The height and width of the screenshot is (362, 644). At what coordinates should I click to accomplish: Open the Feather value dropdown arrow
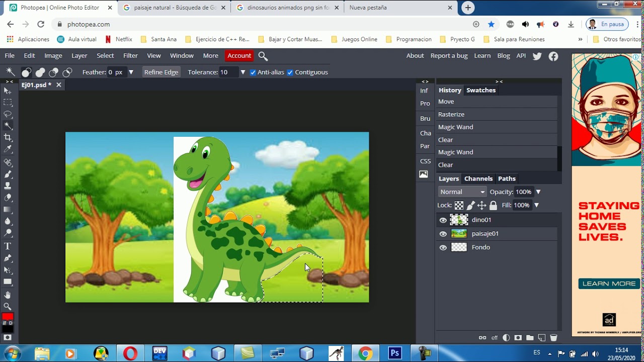point(131,72)
